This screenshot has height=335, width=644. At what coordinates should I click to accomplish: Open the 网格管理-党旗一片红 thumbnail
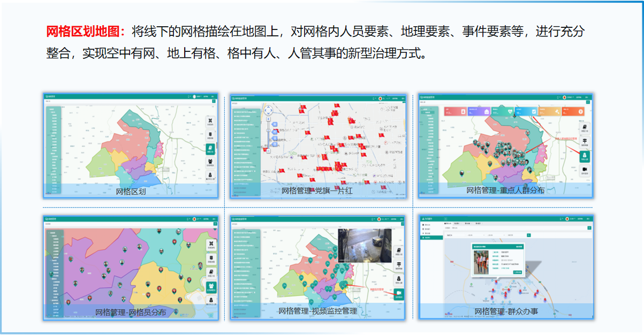pyautogui.click(x=319, y=146)
